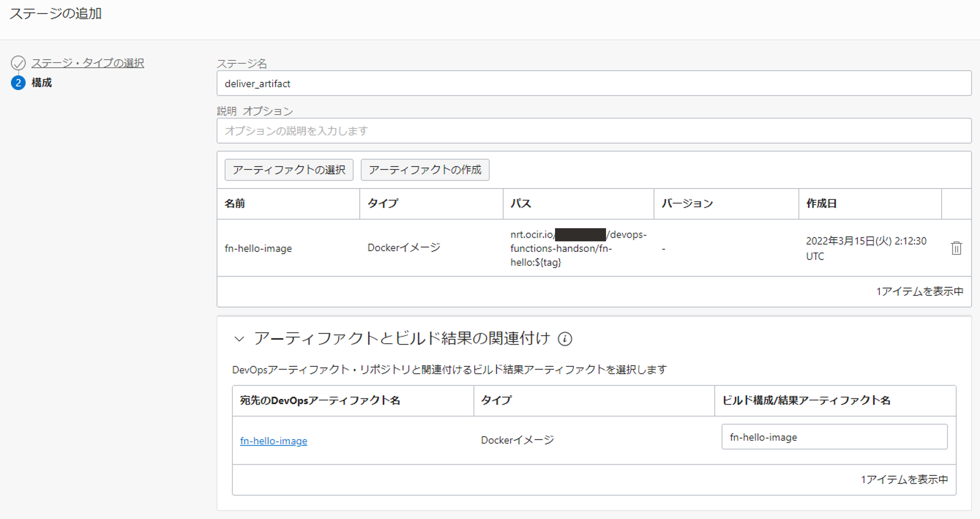Click the ビルド構成/結果アーティファクト名 column header
Image resolution: width=980 pixels, height=519 pixels.
pos(806,400)
